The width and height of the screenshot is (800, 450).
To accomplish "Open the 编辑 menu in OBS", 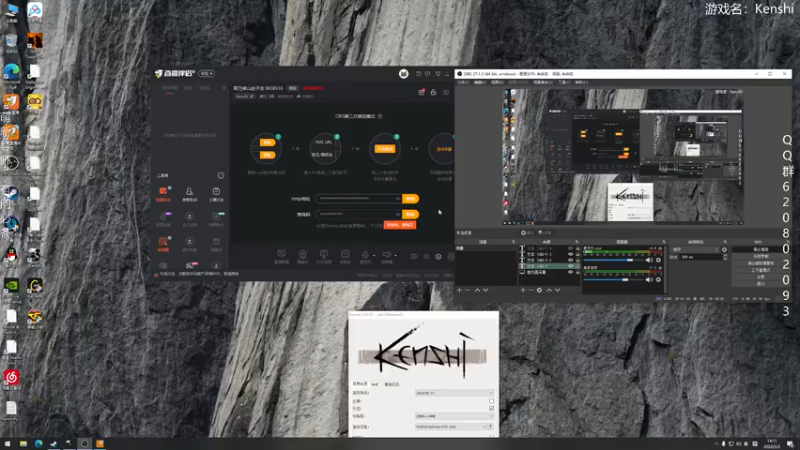I will coord(480,82).
